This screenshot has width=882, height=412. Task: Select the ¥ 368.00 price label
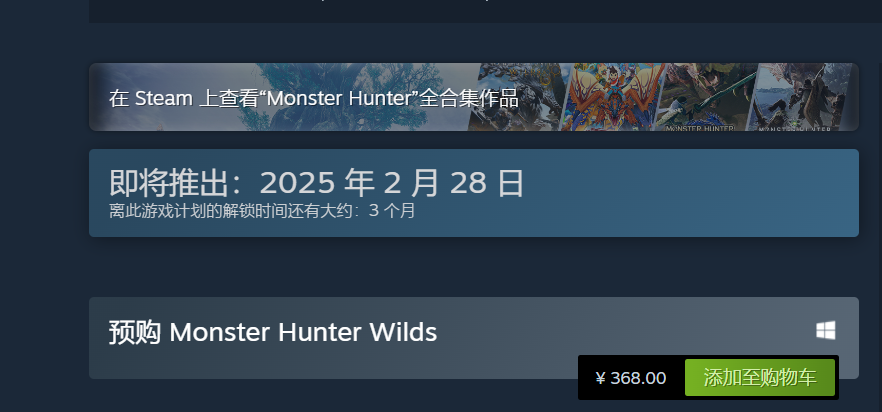click(631, 378)
